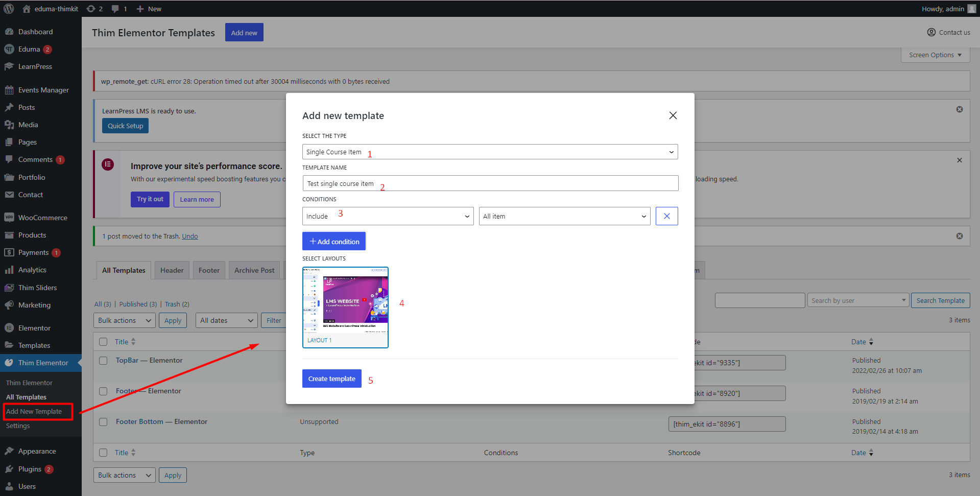
Task: Close the Add new template dialog
Action: click(673, 115)
